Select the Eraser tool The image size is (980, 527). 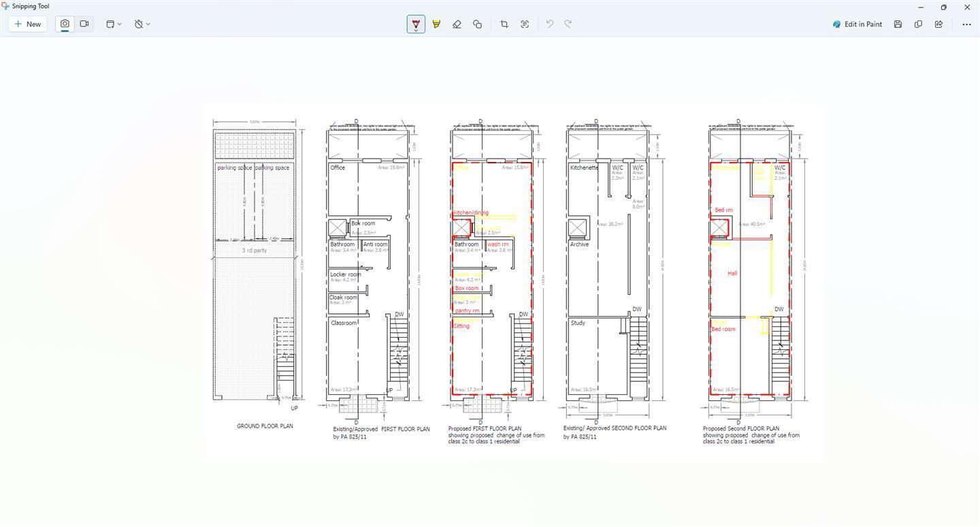457,24
